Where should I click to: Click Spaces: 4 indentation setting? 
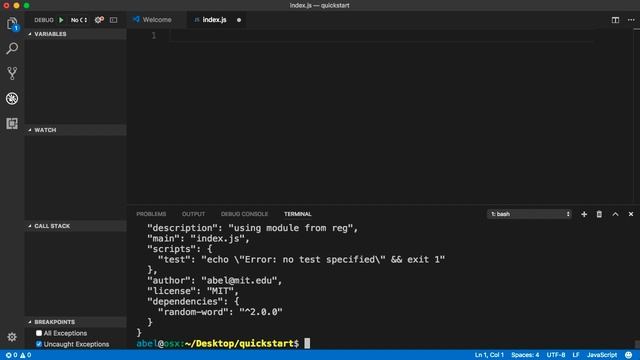click(x=525, y=355)
